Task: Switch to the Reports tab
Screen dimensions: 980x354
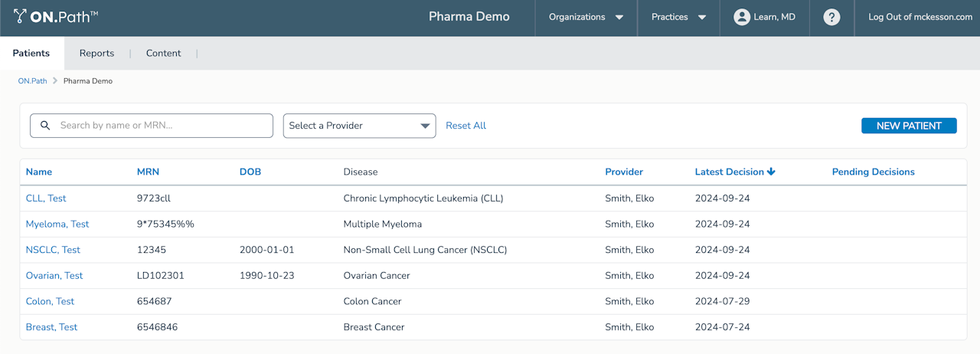Action: tap(96, 53)
